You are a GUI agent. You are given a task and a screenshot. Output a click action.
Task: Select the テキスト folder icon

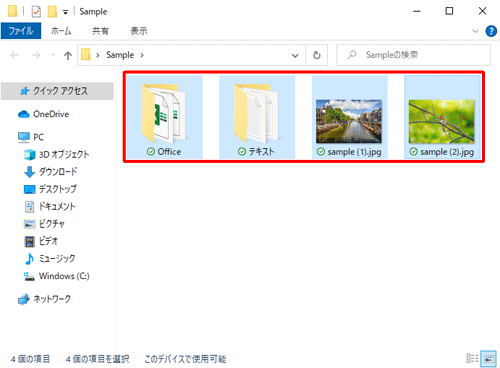(256, 114)
